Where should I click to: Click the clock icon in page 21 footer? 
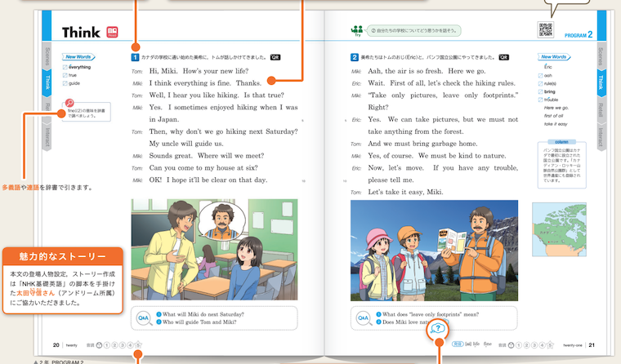click(511, 345)
